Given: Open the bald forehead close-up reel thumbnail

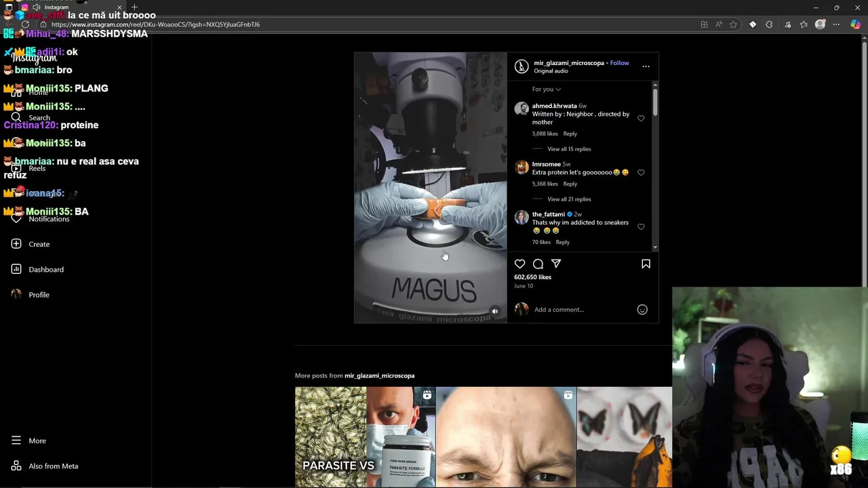Looking at the screenshot, I should coord(506,437).
